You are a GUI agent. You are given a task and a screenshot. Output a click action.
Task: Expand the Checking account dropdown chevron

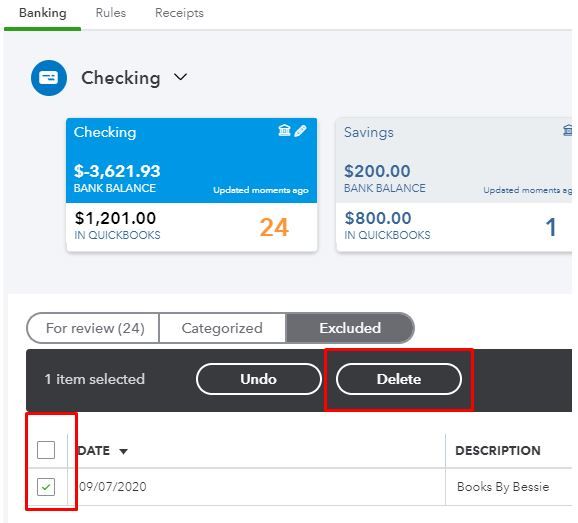click(x=180, y=77)
